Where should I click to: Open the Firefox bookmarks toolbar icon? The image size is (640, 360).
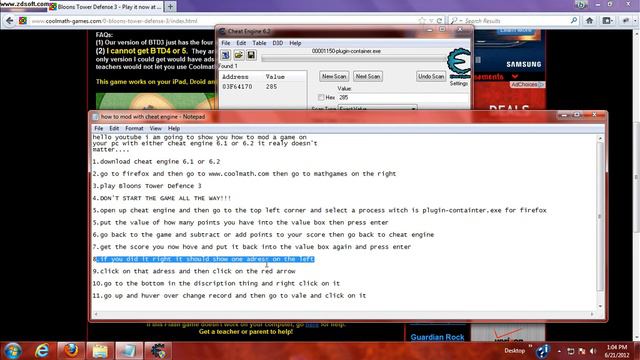(x=607, y=20)
